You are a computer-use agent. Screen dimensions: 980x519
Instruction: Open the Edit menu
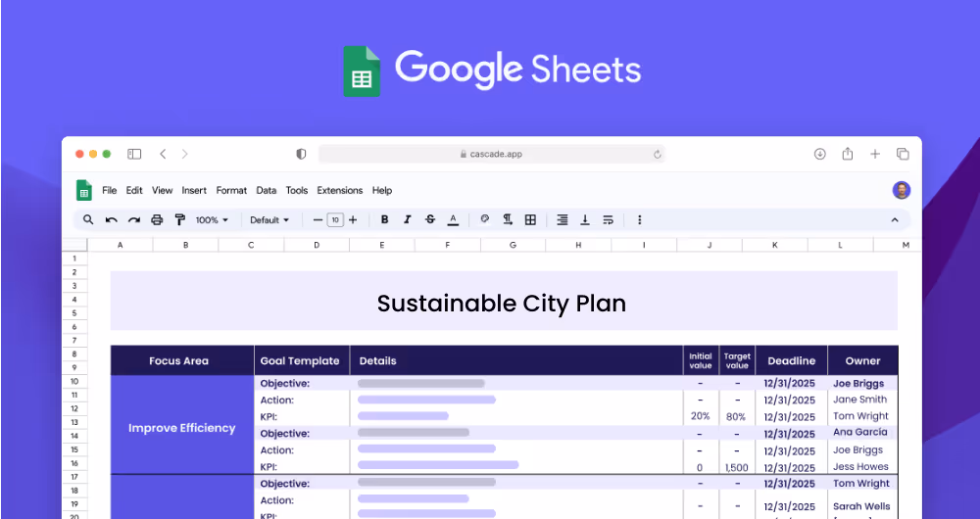pyautogui.click(x=134, y=191)
